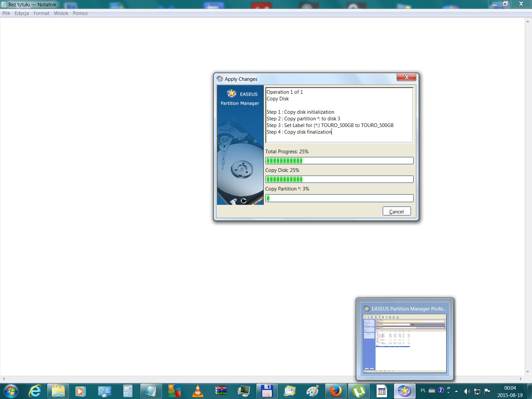Screen dimensions: 532x399
Task: Click the Notepad title bar icon
Action: point(4,5)
